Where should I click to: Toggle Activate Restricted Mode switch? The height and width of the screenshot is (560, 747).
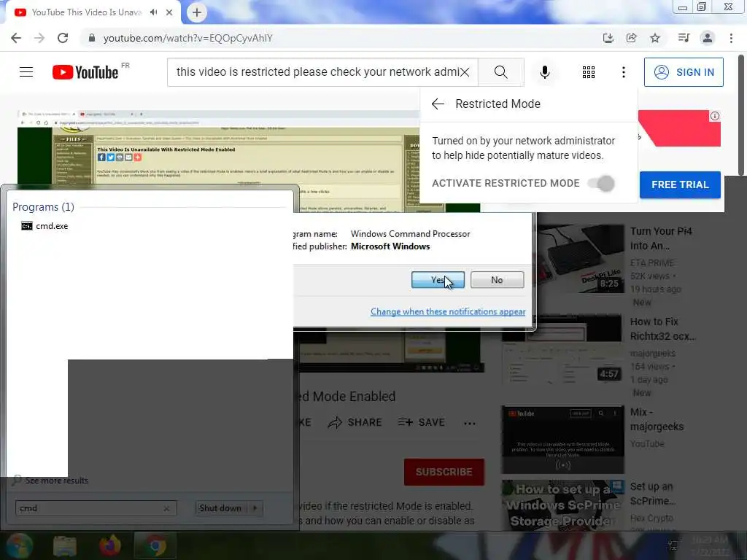point(602,183)
